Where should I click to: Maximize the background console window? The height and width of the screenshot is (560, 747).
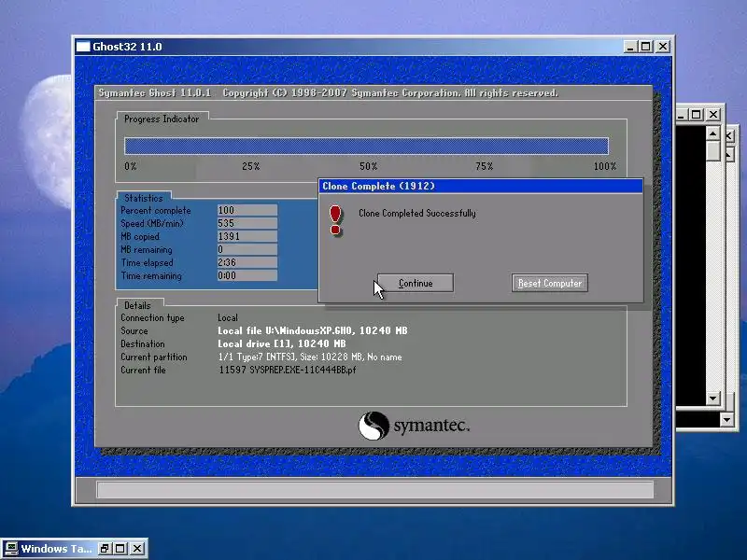tap(697, 115)
